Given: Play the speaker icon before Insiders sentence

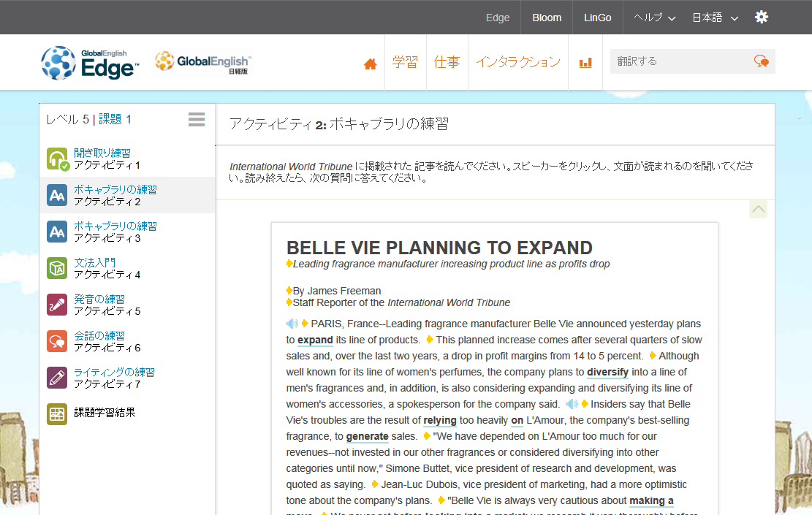Looking at the screenshot, I should pyautogui.click(x=572, y=404).
